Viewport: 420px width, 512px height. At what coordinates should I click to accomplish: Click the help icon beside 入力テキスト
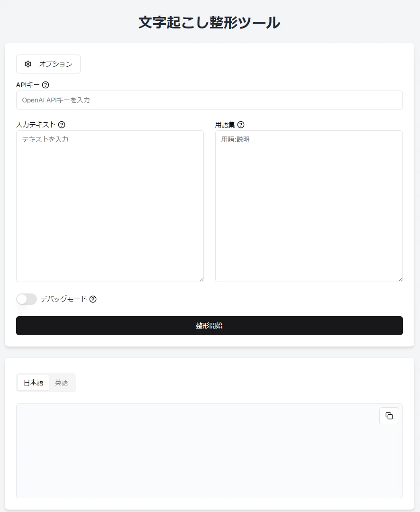point(62,125)
